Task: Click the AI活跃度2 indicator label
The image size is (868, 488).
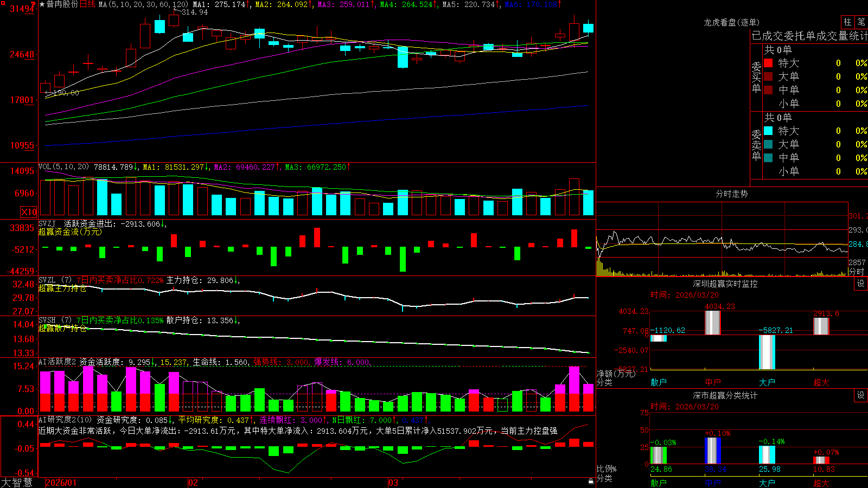Action: pos(57,362)
